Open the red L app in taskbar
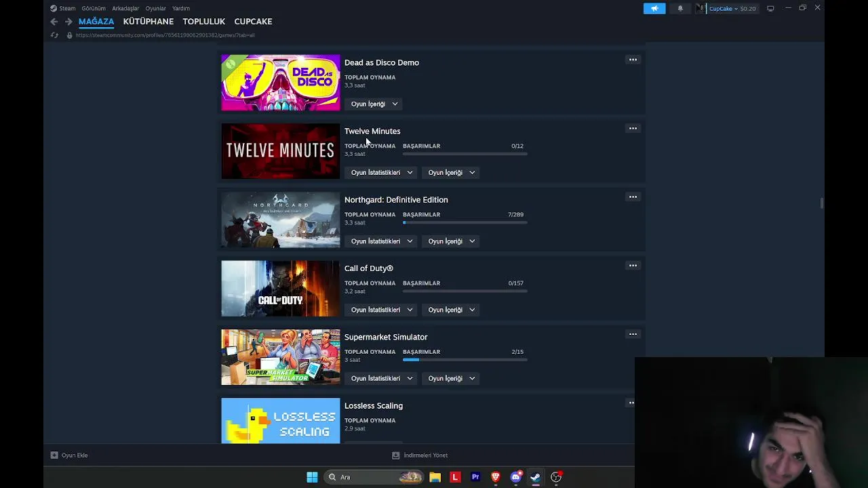 [455, 477]
